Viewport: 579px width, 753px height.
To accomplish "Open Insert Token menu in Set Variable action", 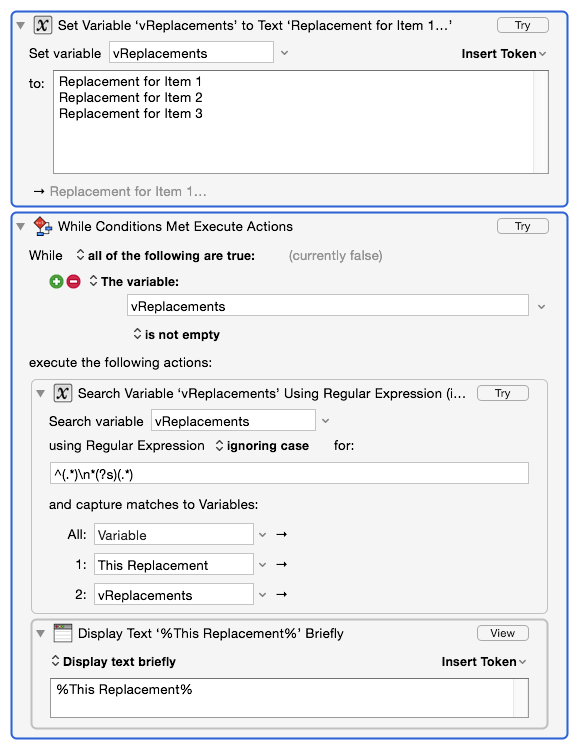I will (504, 54).
